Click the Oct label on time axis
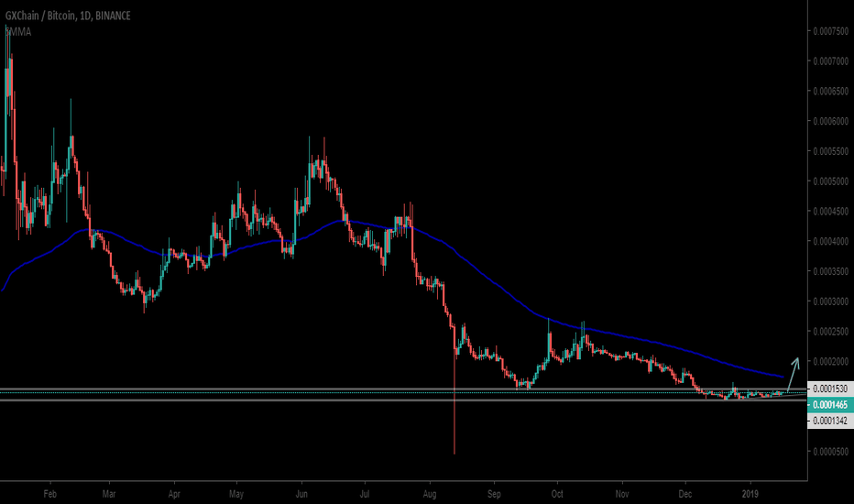Viewport: 854px width, 504px height. [557, 494]
